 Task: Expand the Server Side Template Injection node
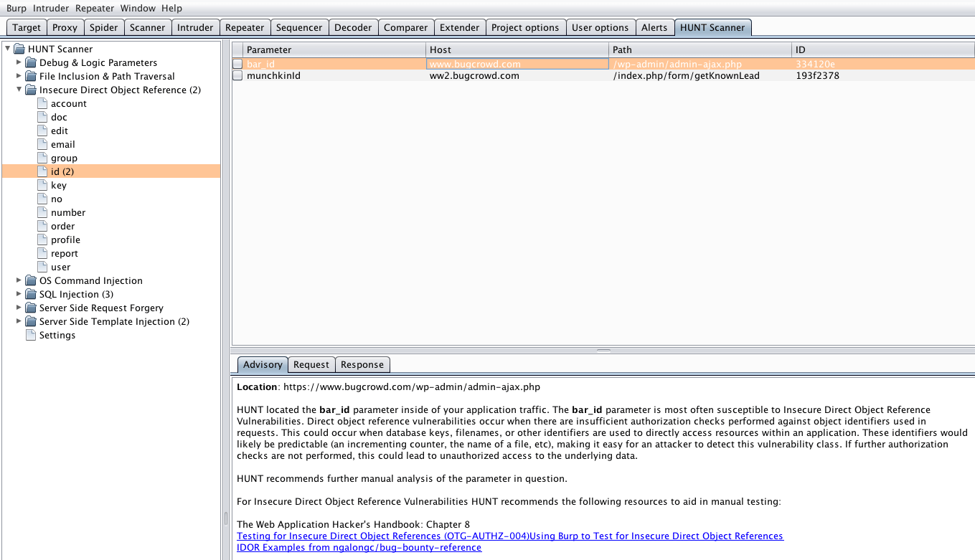19,321
